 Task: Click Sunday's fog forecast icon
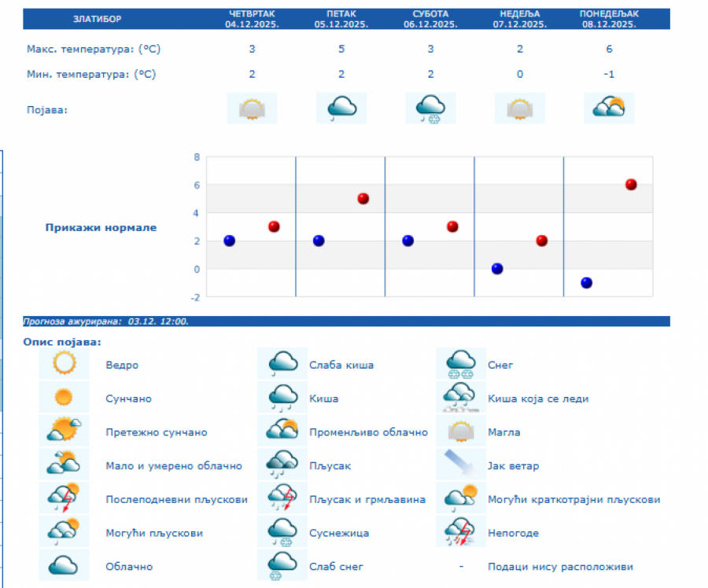[x=520, y=108]
